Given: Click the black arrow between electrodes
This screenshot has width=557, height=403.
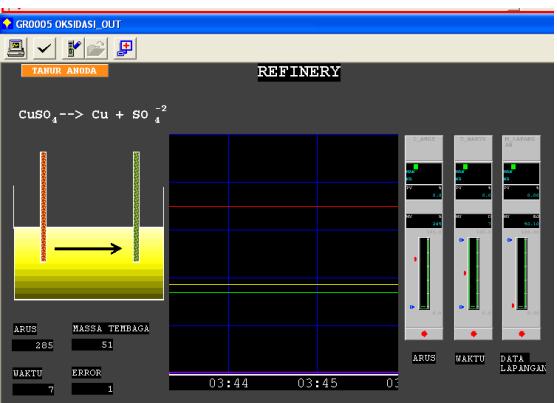Looking at the screenshot, I should (88, 248).
